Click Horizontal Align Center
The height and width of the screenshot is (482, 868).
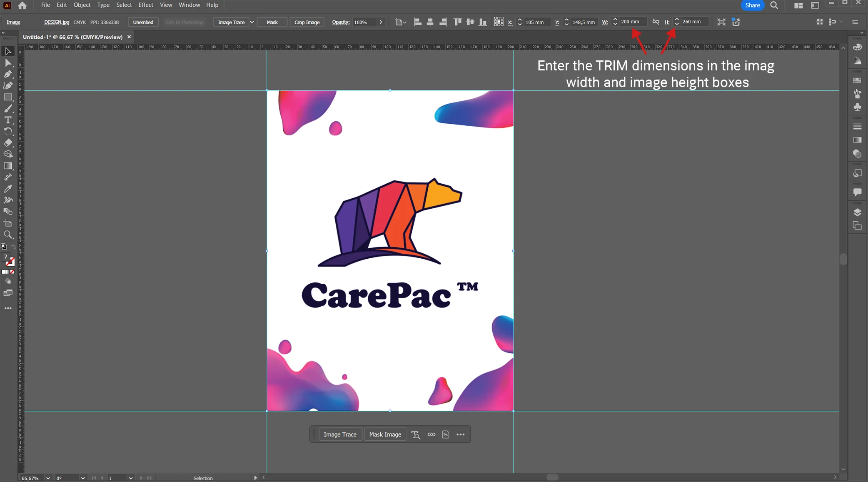point(430,22)
